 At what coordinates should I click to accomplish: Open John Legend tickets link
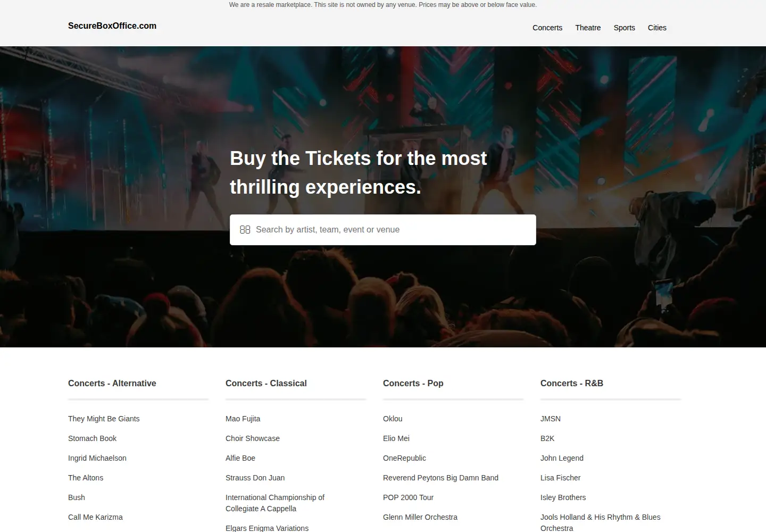(x=562, y=458)
